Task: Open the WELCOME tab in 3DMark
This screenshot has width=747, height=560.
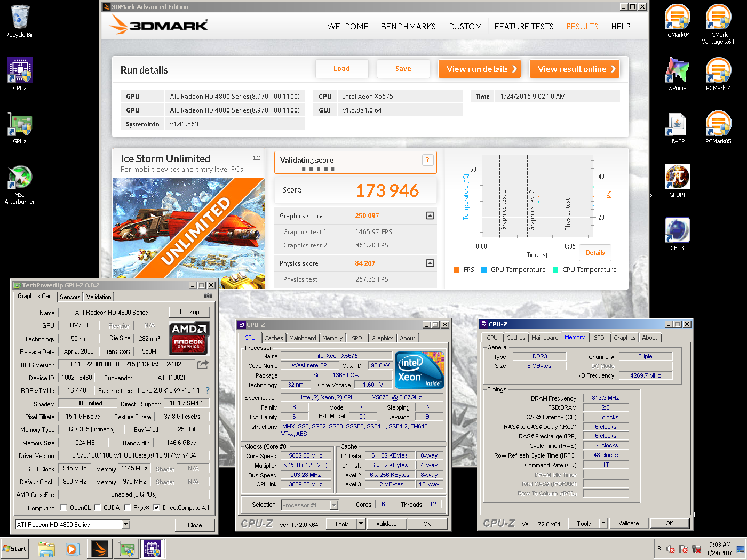Action: (x=348, y=26)
